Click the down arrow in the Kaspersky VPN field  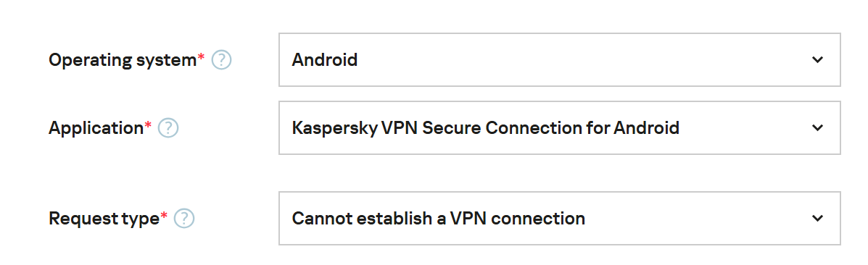(817, 128)
